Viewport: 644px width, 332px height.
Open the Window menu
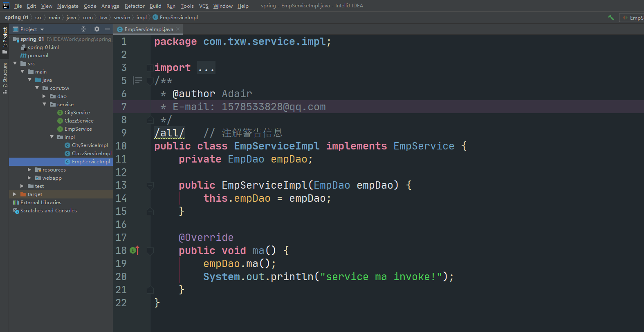(223, 6)
